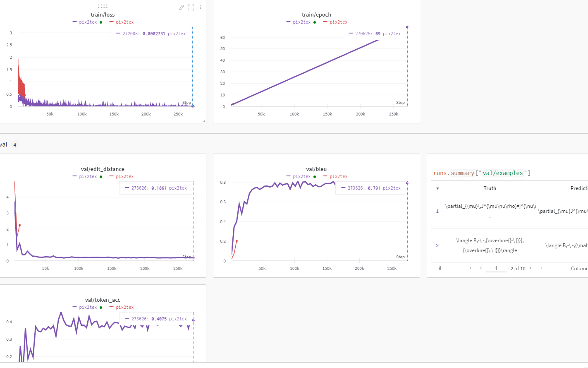Screen dimensions: 588x368
Task: Open the train/loss three-dot overflow menu
Action: 200,7
